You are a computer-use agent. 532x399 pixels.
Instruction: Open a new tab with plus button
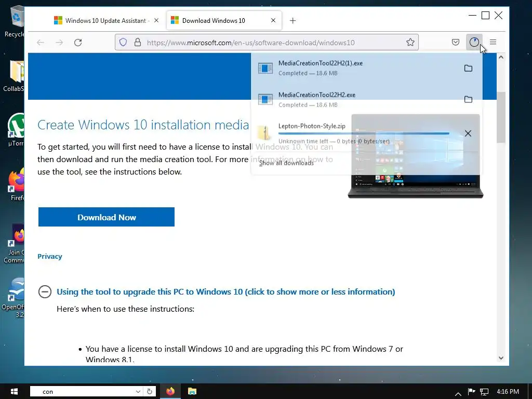tap(293, 21)
